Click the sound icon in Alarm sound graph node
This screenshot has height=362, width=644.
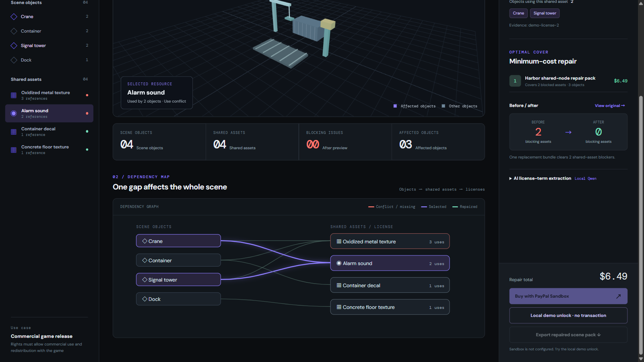pos(339,263)
